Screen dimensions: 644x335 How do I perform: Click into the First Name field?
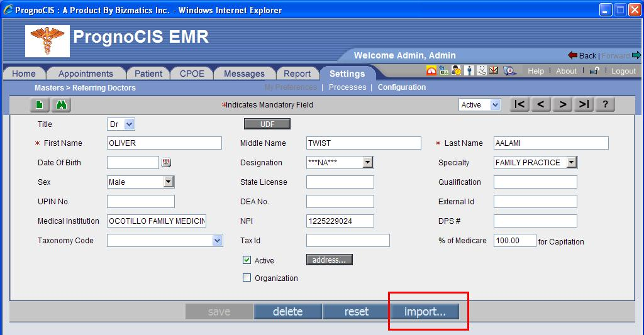[x=164, y=143]
